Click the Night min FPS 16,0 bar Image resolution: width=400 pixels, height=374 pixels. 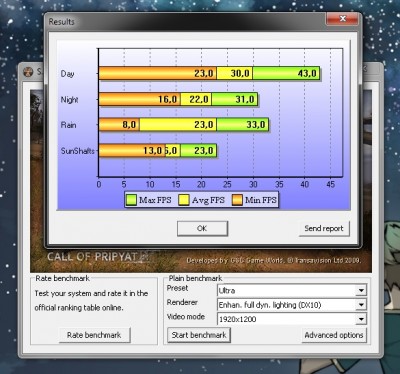click(x=140, y=99)
